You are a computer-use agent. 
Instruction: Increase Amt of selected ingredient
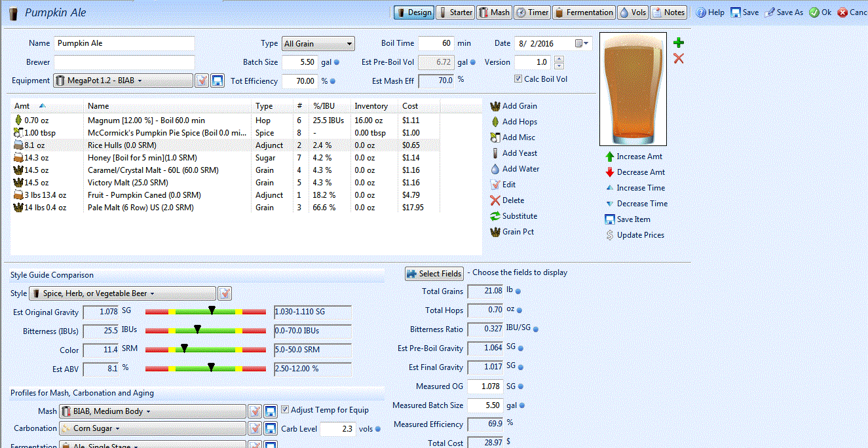[633, 157]
